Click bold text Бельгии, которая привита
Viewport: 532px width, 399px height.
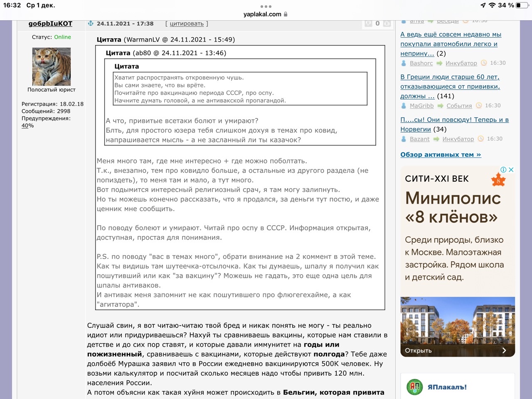pos(334,392)
